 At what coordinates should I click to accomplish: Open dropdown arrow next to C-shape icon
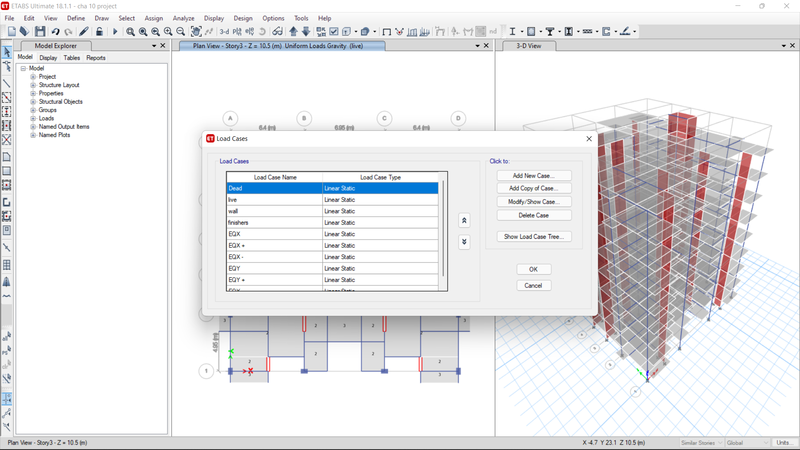click(615, 32)
